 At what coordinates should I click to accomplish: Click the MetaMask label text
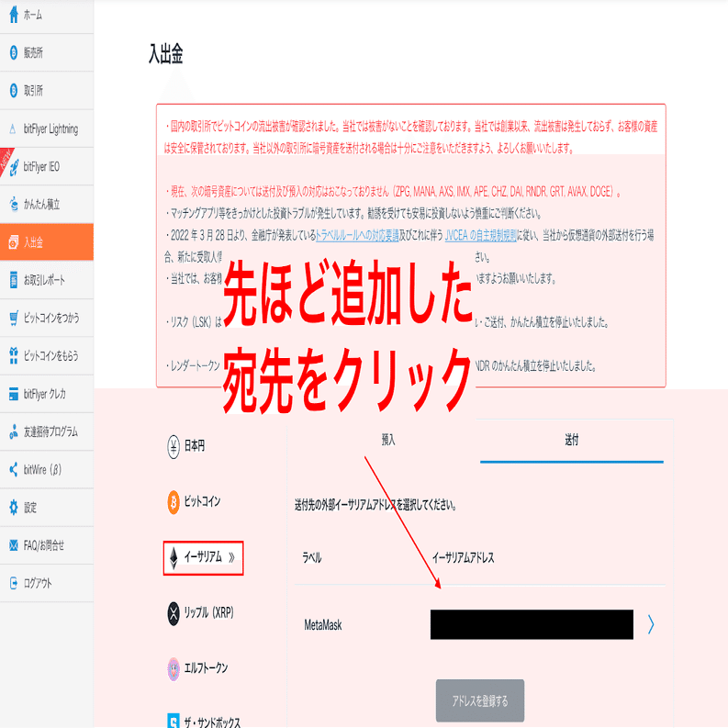[322, 625]
